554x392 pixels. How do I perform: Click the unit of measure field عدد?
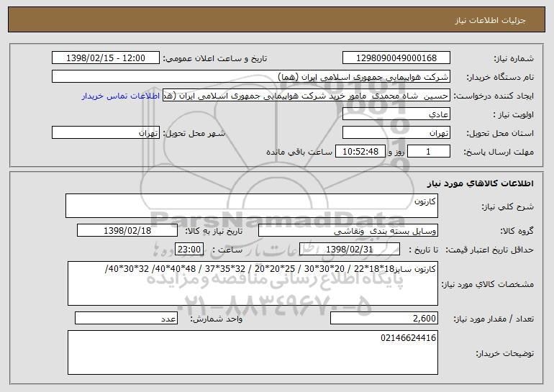pos(126,318)
